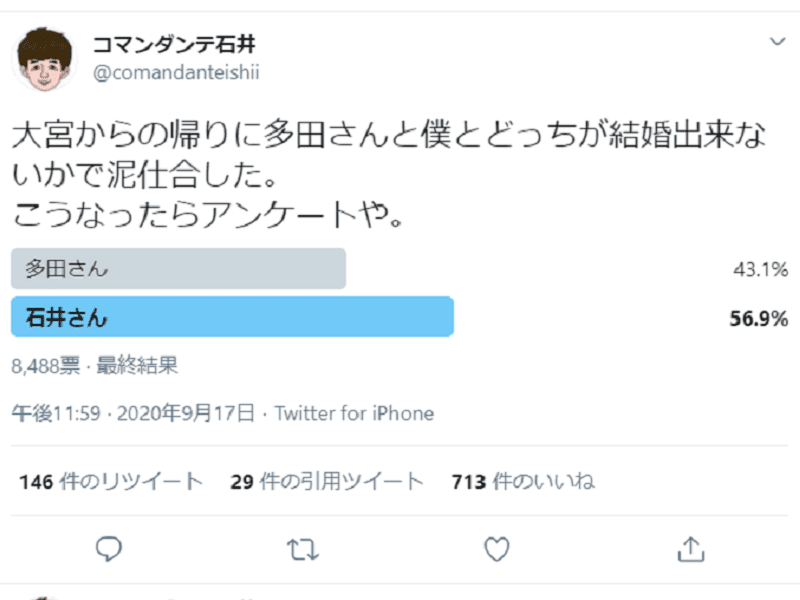The height and width of the screenshot is (600, 800).
Task: Click the reply speech bubble icon
Action: point(109,549)
